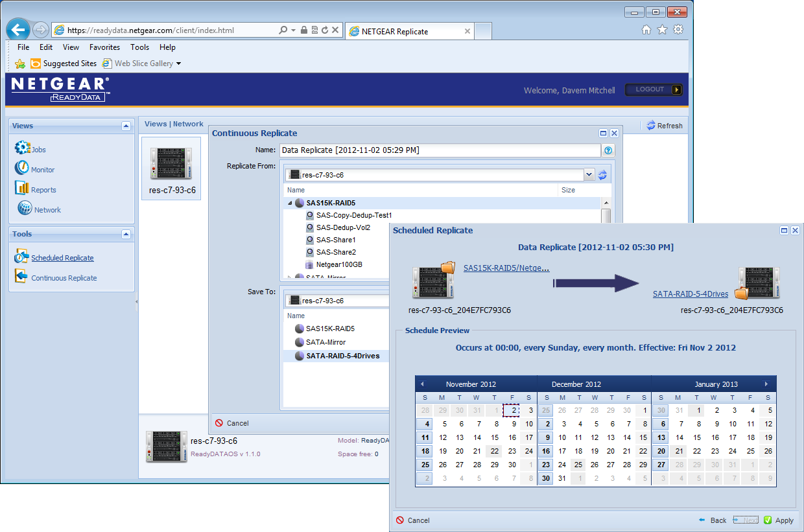Open the Edit menu
This screenshot has width=804, height=532.
pos(46,47)
